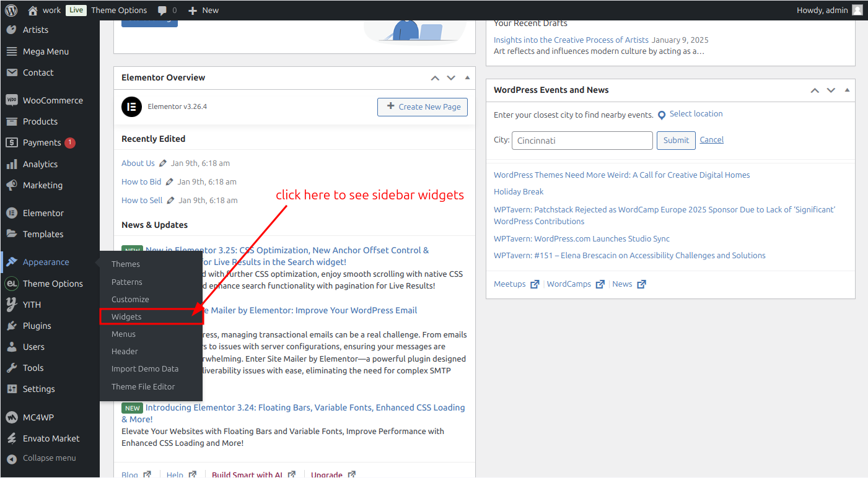868x478 pixels.
Task: Click the Settings sliders icon
Action: click(11, 389)
